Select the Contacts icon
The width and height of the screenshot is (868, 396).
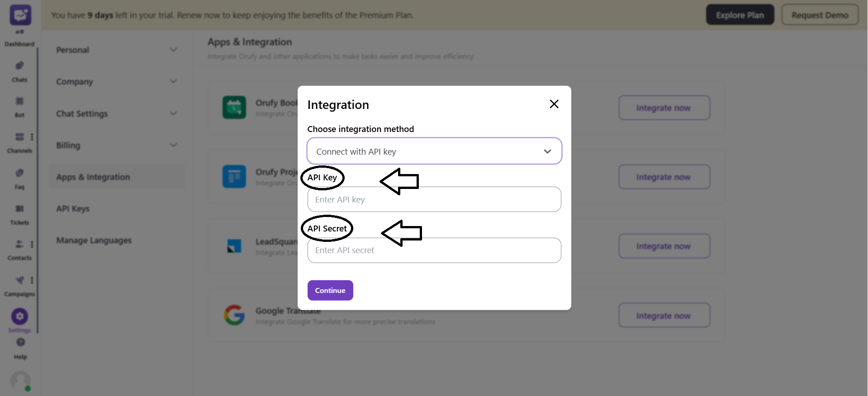19,249
